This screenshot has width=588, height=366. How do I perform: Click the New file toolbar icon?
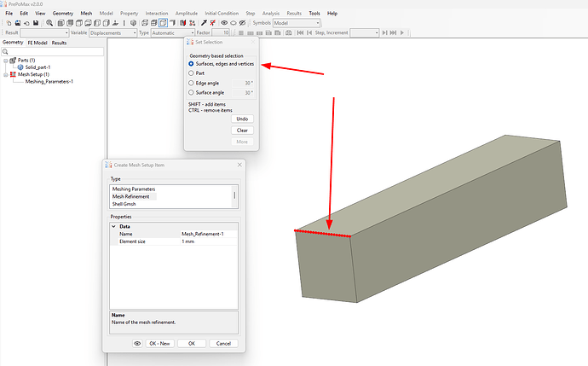pyautogui.click(x=8, y=23)
